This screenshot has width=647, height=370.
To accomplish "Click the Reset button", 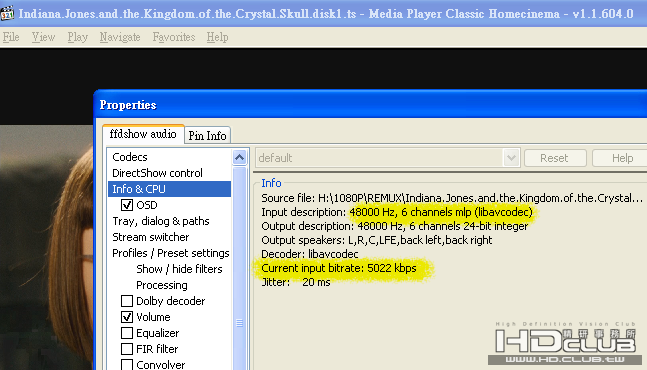I will pos(555,158).
